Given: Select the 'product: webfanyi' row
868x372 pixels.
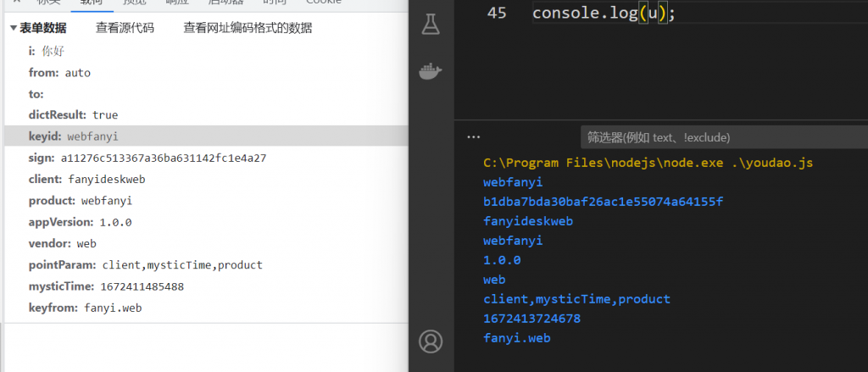Looking at the screenshot, I should pos(206,200).
